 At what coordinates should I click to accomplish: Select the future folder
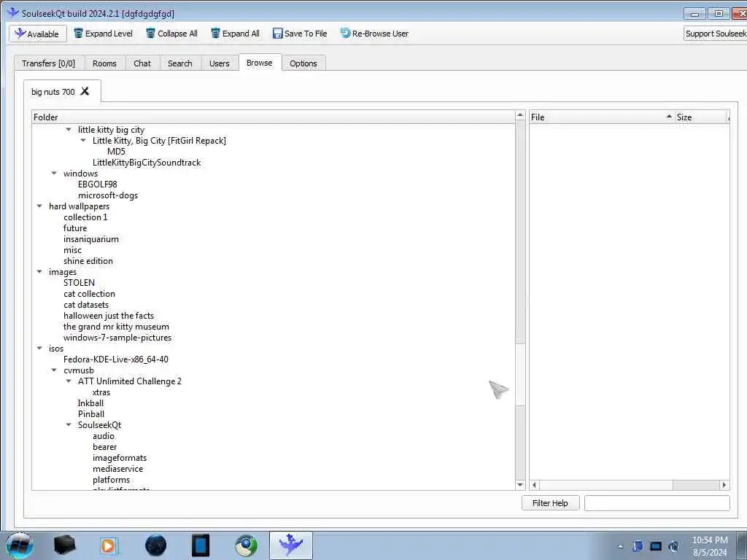[x=75, y=228]
